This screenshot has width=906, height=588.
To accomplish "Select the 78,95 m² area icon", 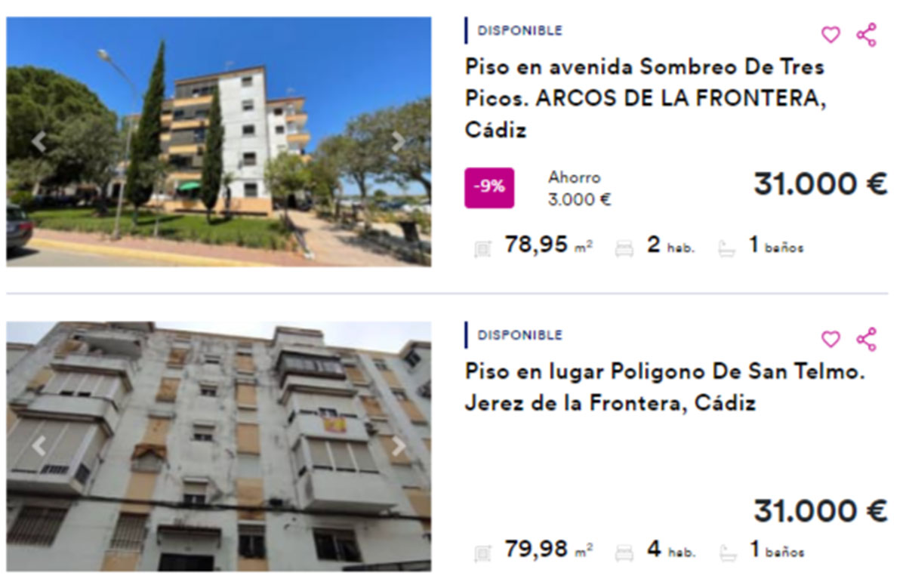I will (x=482, y=248).
